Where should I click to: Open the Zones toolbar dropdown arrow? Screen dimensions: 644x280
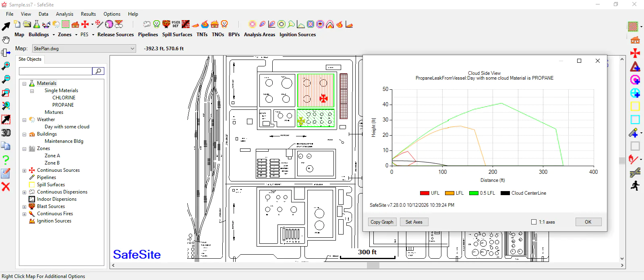point(76,35)
